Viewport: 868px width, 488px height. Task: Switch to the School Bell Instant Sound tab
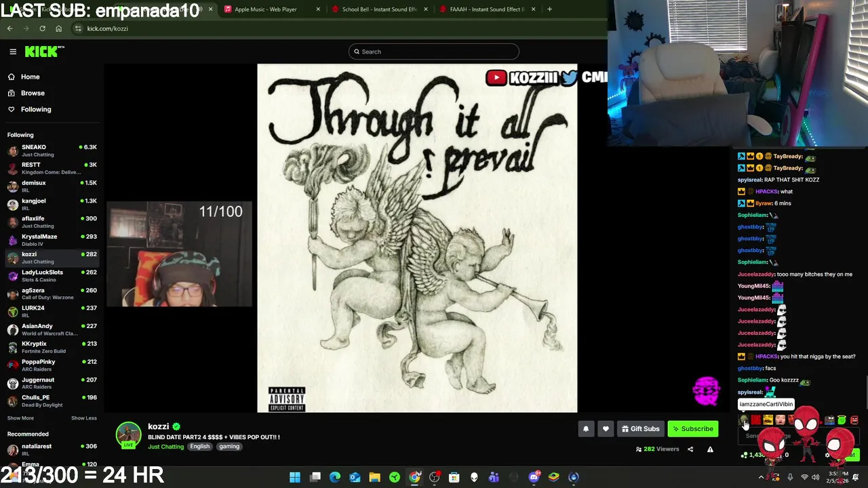click(x=378, y=9)
